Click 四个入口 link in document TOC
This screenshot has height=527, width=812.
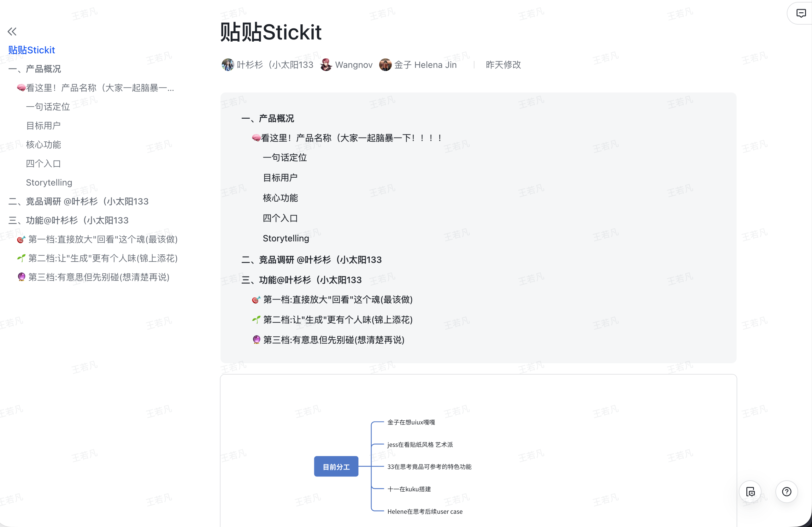point(280,218)
